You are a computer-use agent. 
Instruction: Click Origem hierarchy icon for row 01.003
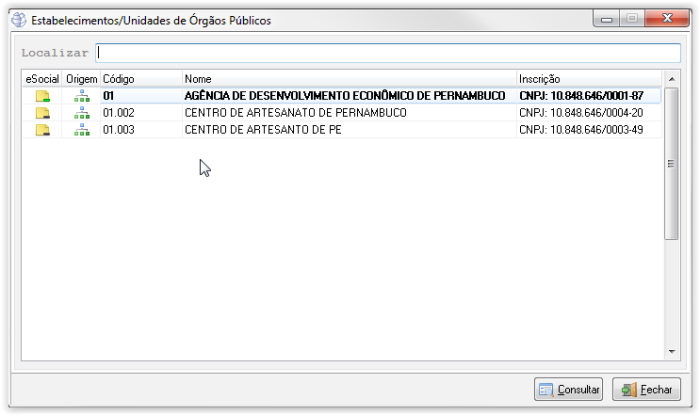click(x=82, y=130)
